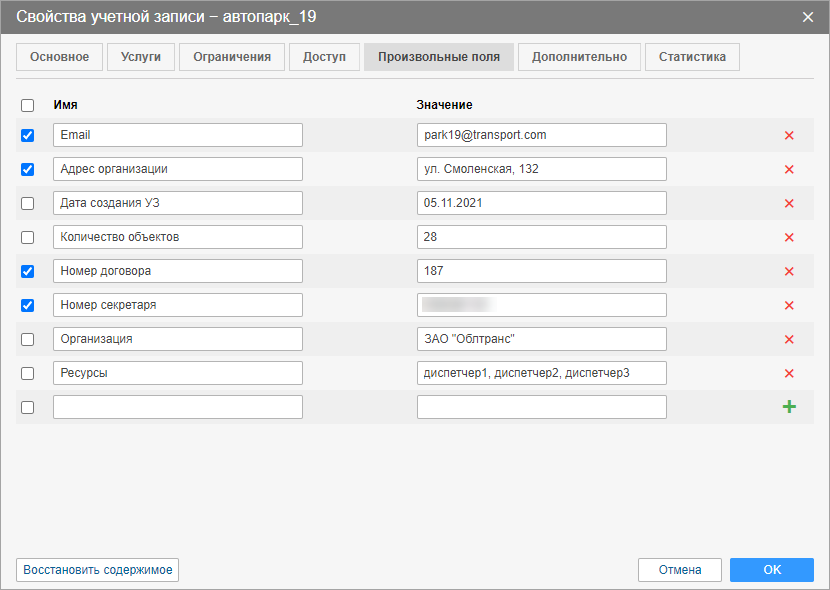The image size is (830, 590).
Task: Delete the Номер договора row
Action: pos(789,271)
